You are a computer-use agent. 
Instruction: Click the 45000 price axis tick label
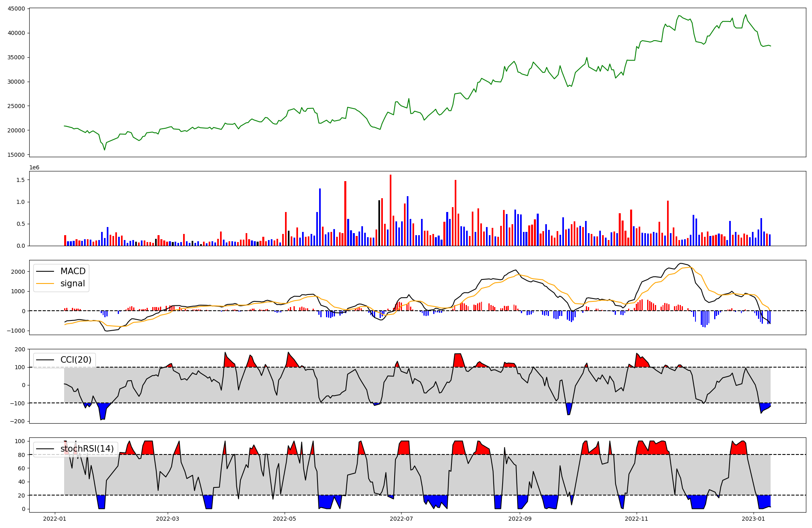tap(16, 9)
